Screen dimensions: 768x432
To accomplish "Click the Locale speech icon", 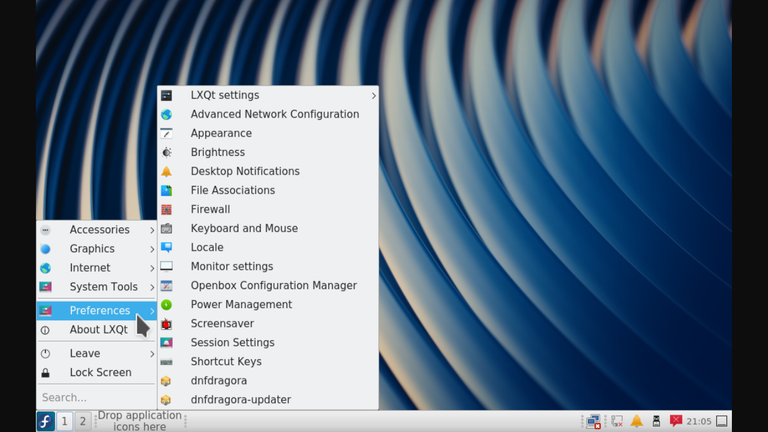I will pos(167,247).
